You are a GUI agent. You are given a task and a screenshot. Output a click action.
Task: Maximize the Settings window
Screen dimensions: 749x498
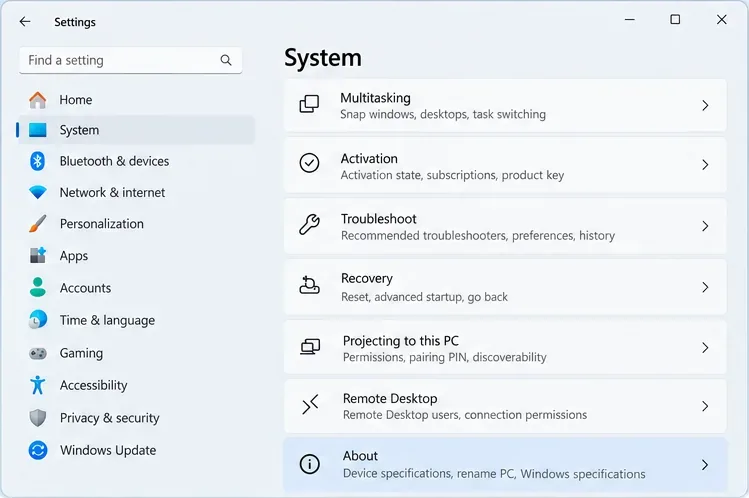point(675,20)
